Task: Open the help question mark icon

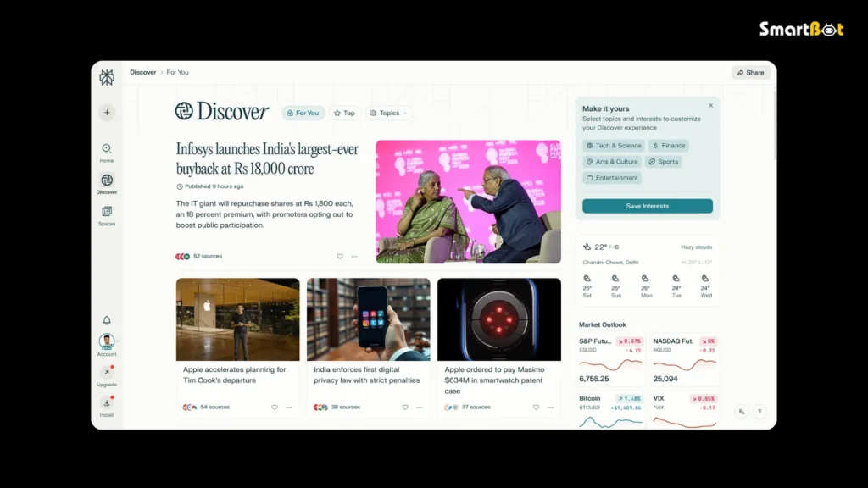Action: point(759,412)
